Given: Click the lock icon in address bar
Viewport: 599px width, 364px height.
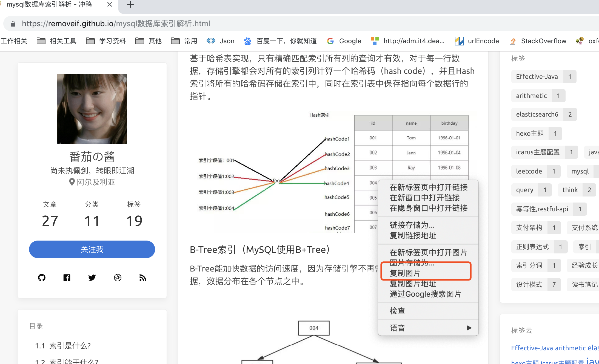Looking at the screenshot, I should (x=13, y=24).
